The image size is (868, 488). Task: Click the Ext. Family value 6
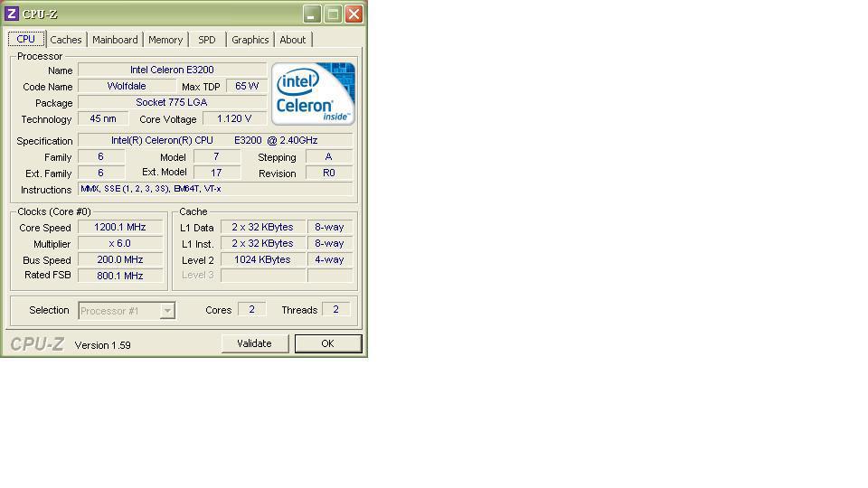click(x=100, y=173)
